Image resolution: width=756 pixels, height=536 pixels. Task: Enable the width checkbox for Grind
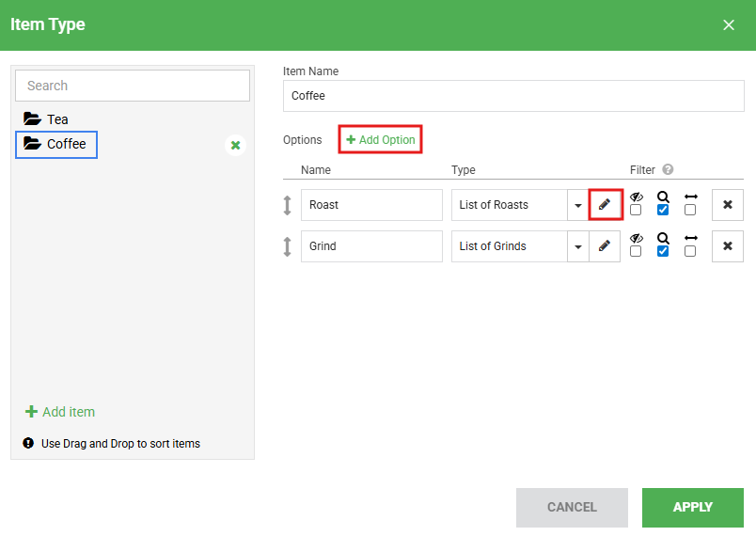pos(690,251)
